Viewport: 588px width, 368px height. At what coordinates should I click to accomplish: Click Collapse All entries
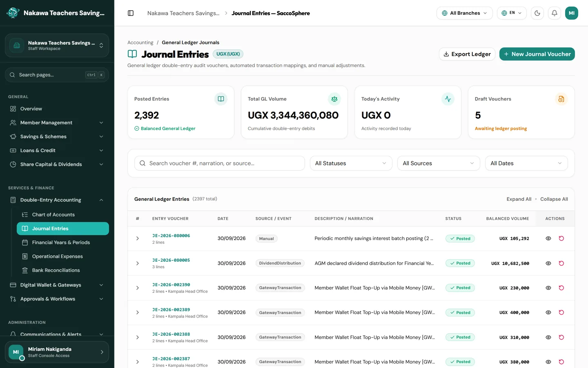point(554,199)
